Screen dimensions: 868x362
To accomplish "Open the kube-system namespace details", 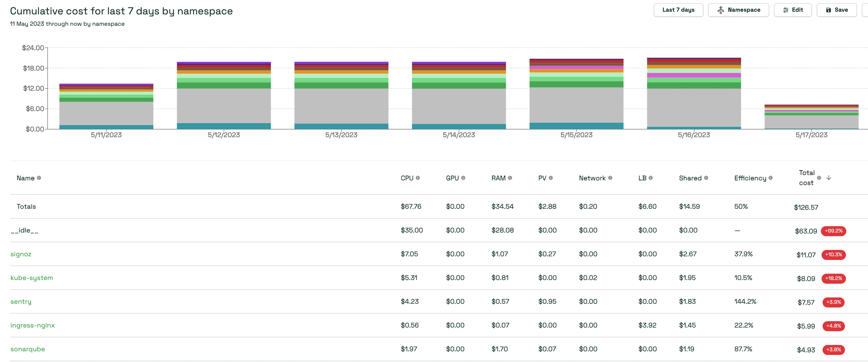I will pos(32,278).
